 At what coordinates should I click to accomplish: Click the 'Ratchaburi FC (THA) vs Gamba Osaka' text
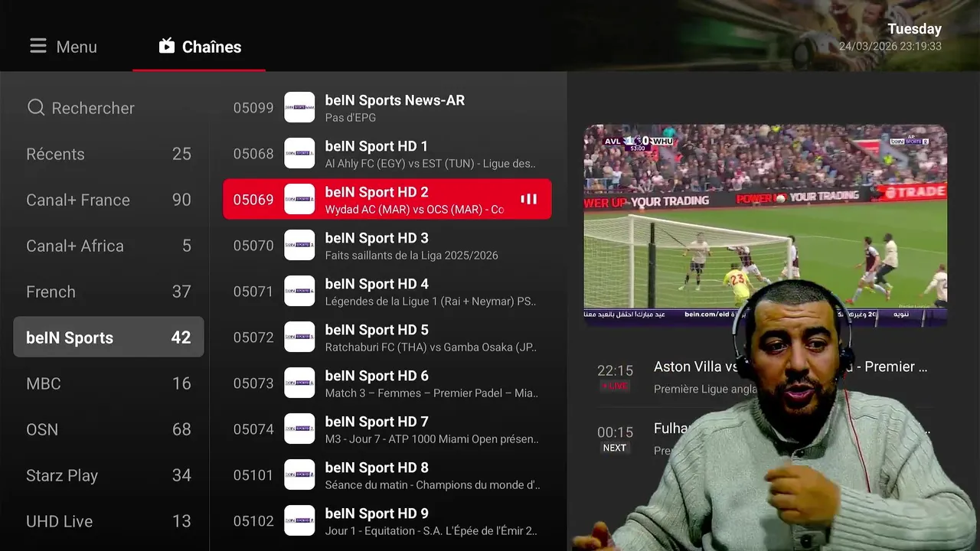431,347
